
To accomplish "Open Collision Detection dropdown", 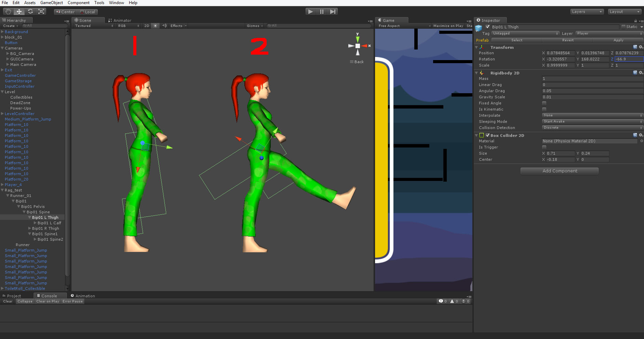I will (592, 128).
